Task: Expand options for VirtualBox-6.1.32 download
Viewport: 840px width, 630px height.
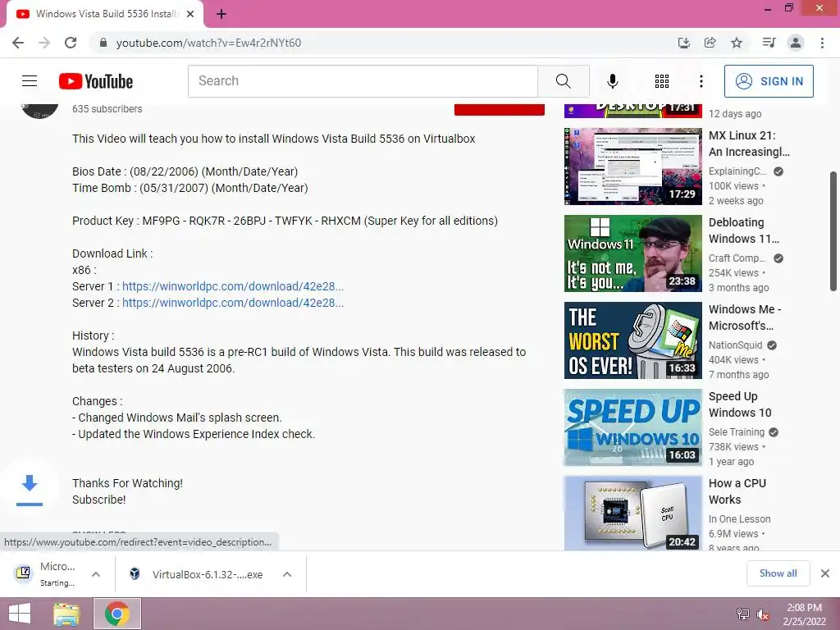Action: (x=287, y=574)
